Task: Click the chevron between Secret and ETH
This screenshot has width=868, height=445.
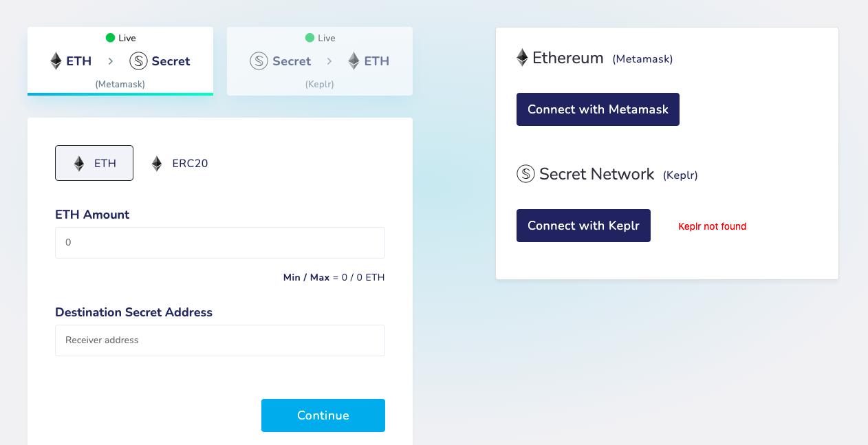Action: 329,61
